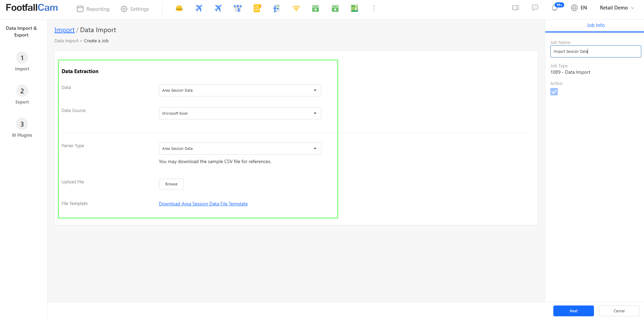Click the 'Data Extraction' heading

click(80, 71)
